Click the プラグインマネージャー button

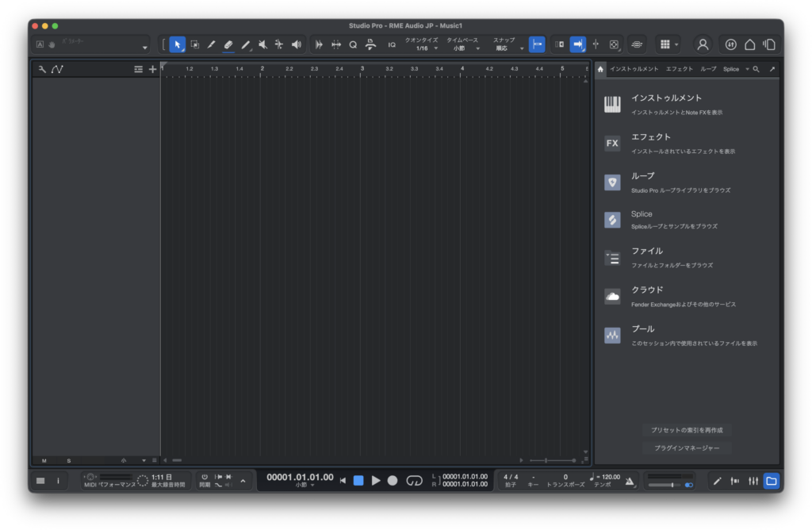[686, 448]
